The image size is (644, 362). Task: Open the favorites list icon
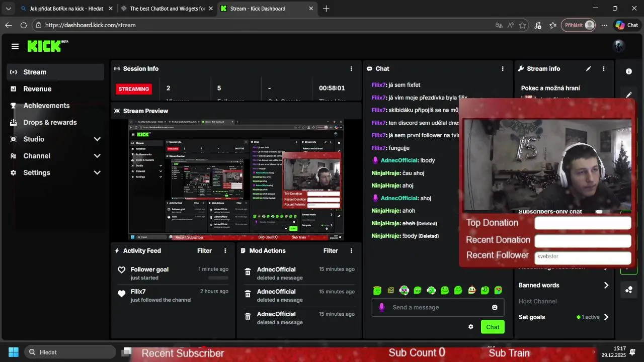click(x=553, y=25)
